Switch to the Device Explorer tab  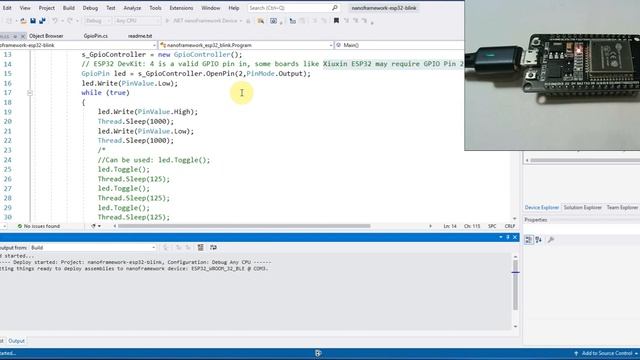542,208
